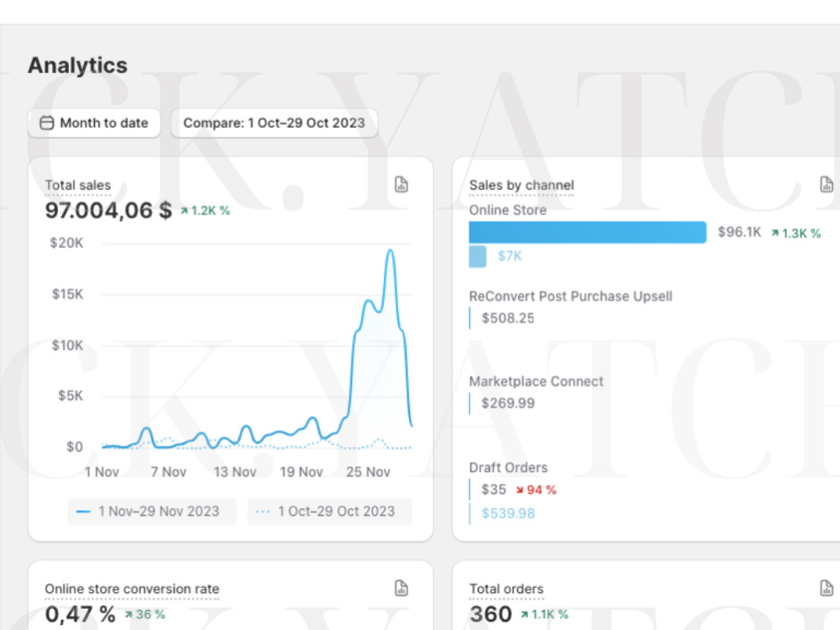Image resolution: width=840 pixels, height=630 pixels.
Task: Click the 19 Nov x-axis label
Action: pos(301,472)
